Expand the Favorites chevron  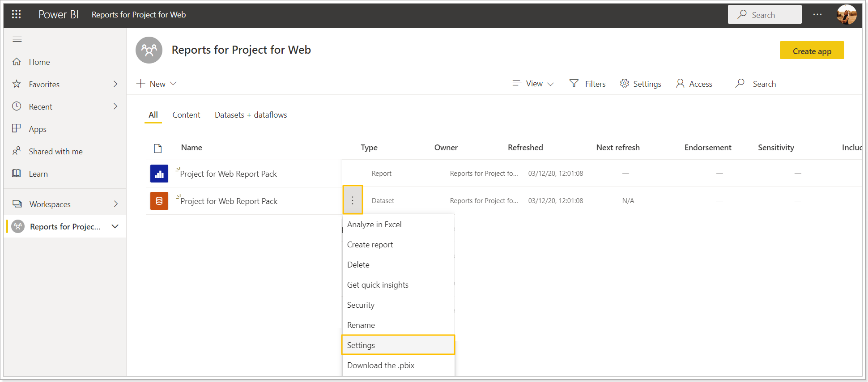coord(115,84)
